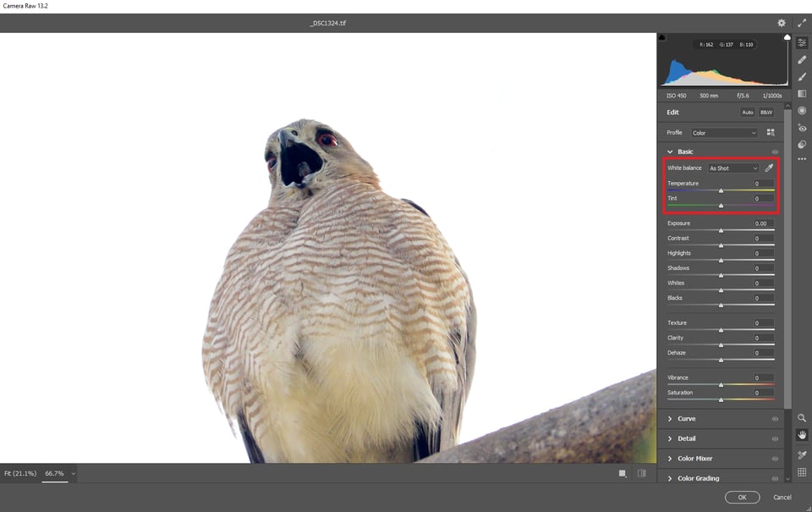Toggle full screen mode arrows icon

(x=802, y=23)
